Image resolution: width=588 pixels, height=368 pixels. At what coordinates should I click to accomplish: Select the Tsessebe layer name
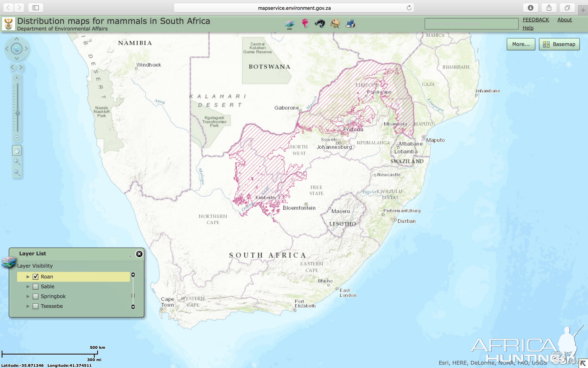pos(52,306)
